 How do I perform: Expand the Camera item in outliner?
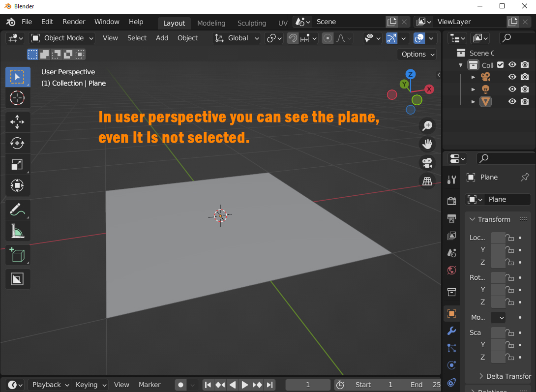[x=474, y=77]
